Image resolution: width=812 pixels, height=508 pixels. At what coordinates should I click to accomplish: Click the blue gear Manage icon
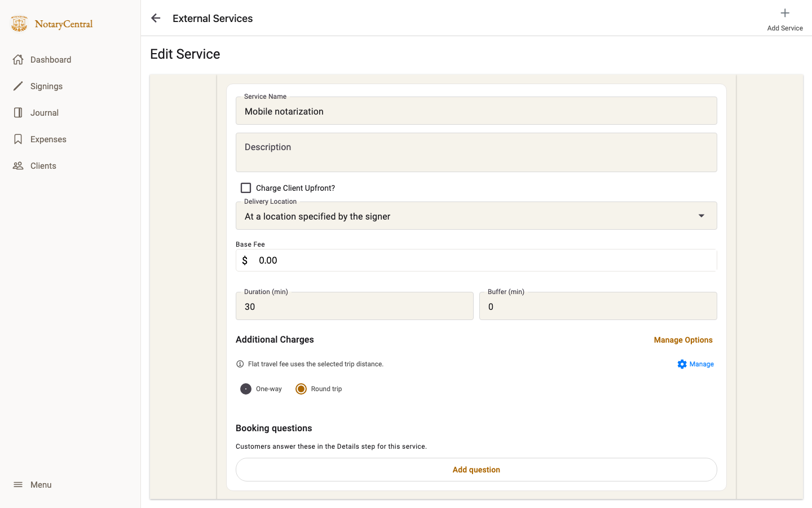(x=682, y=364)
